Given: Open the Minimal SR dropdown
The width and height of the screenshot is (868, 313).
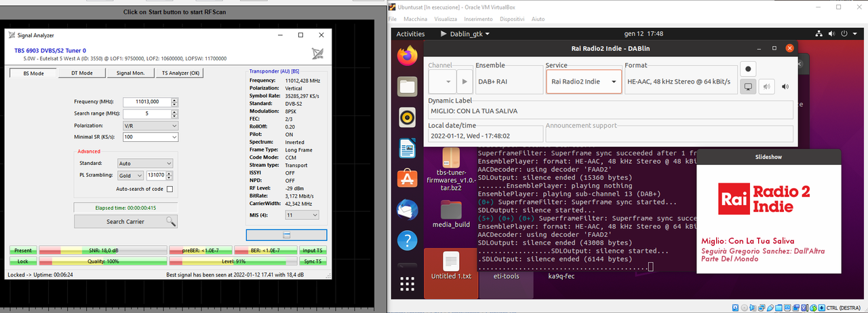Looking at the screenshot, I should tap(150, 136).
